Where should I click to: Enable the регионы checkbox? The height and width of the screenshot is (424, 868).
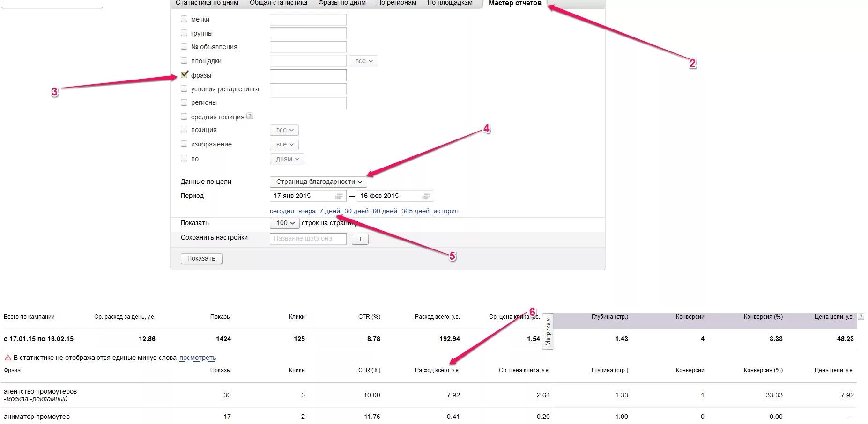pyautogui.click(x=184, y=102)
